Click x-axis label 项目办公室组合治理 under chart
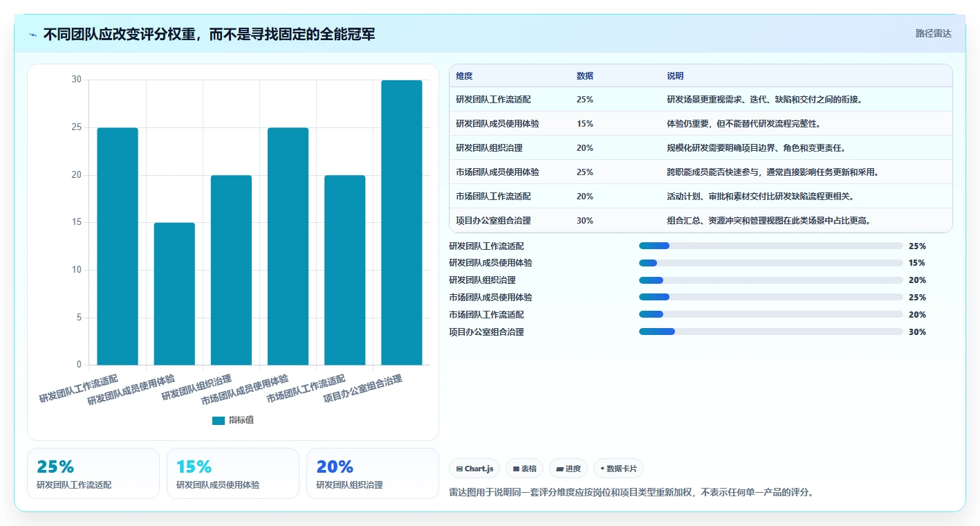 coord(363,390)
